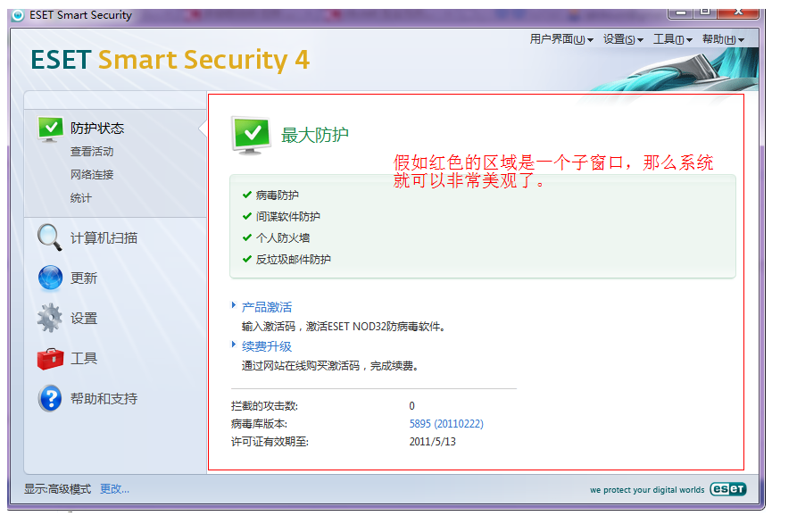Click the ESET logo badge at bottom right
This screenshot has height=532, width=797.
coord(728,489)
